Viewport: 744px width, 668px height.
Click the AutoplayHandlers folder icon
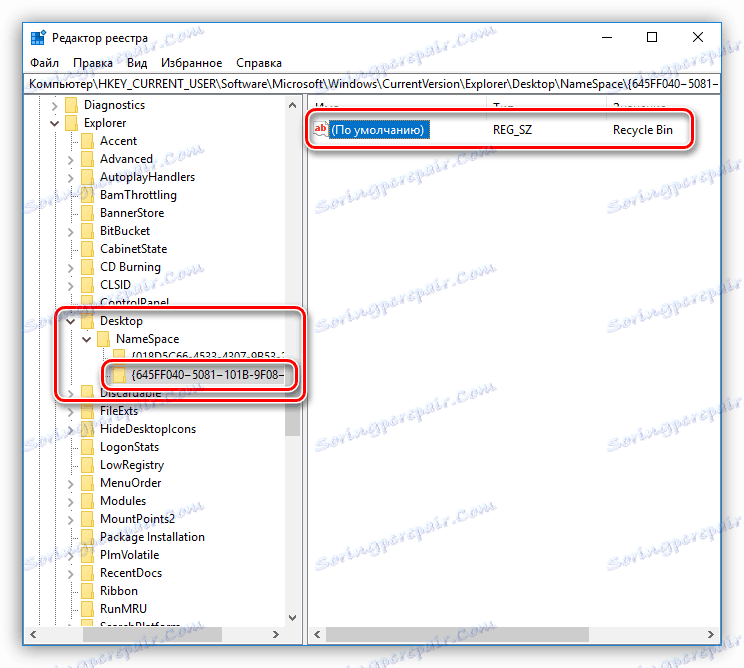click(87, 177)
